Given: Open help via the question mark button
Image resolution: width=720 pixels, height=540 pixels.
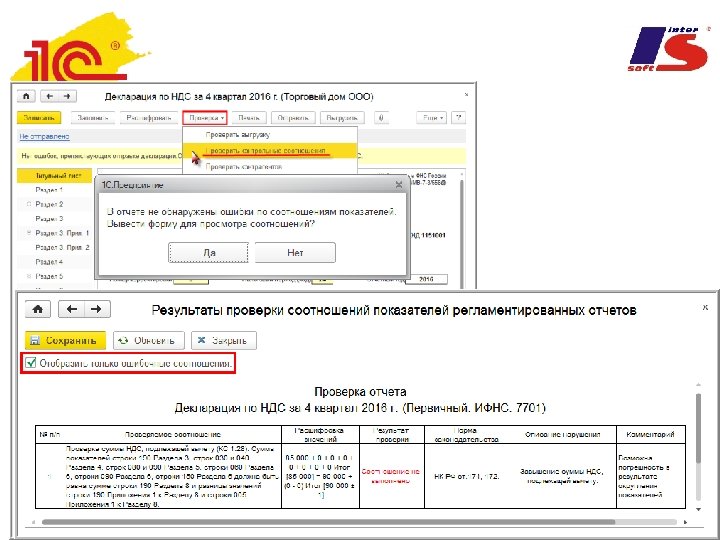Looking at the screenshot, I should pos(458,118).
